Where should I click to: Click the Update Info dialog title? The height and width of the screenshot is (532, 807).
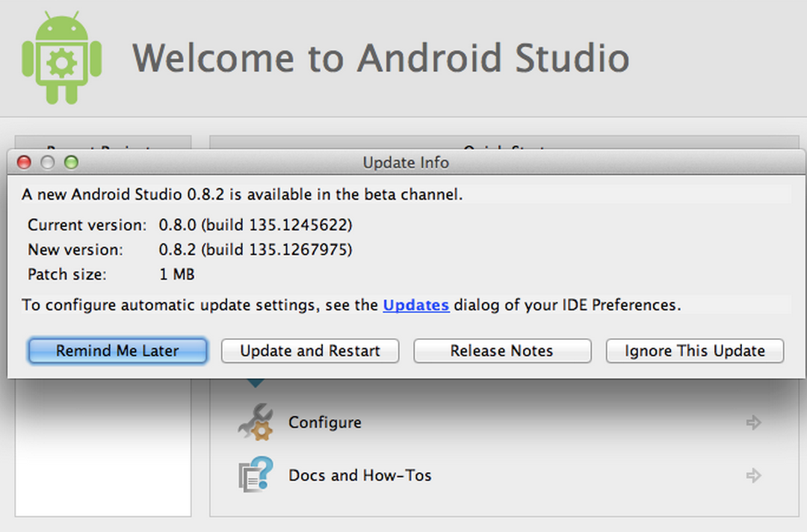pyautogui.click(x=406, y=163)
